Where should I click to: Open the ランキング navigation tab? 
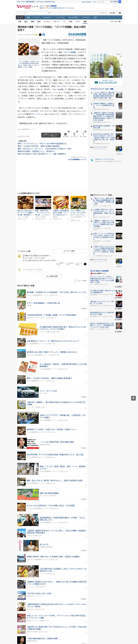pos(86,17)
